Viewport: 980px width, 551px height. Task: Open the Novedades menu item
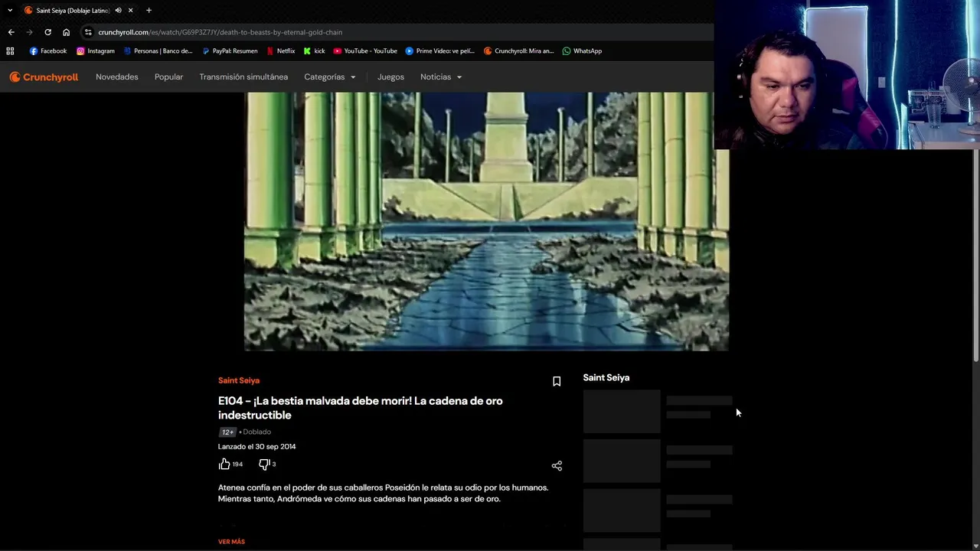117,77
